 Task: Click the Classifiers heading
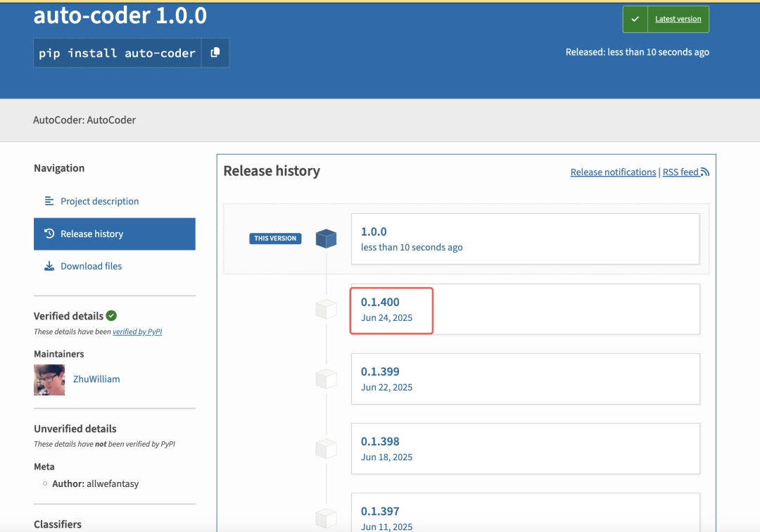tap(58, 524)
